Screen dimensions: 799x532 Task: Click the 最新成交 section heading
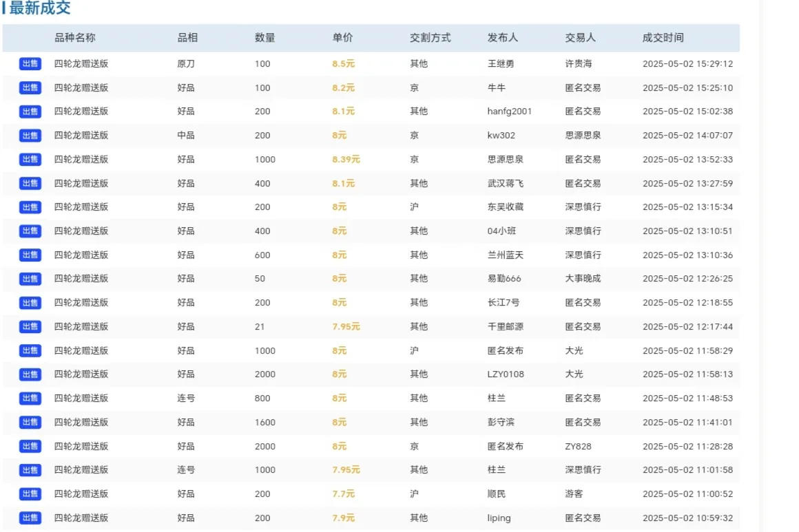tap(40, 9)
